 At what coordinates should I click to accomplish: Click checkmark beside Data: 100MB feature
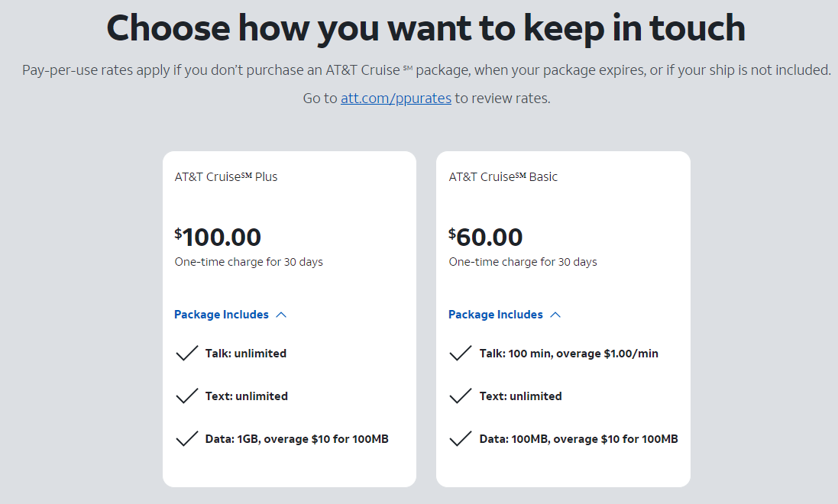(461, 439)
